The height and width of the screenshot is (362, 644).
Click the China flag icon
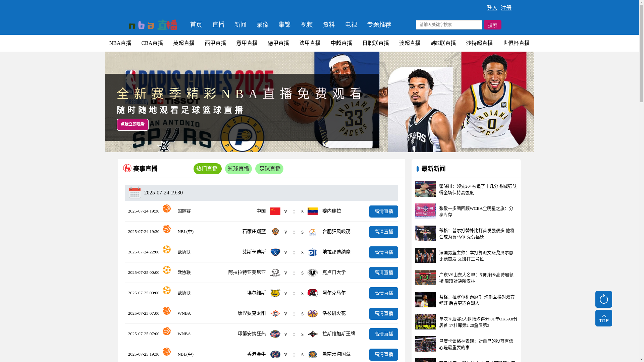(x=275, y=211)
